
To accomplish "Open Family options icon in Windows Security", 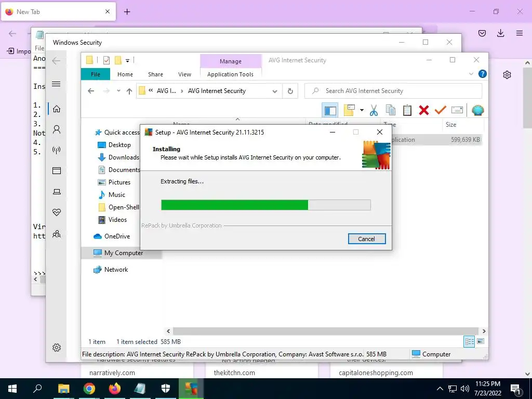I will [57, 234].
